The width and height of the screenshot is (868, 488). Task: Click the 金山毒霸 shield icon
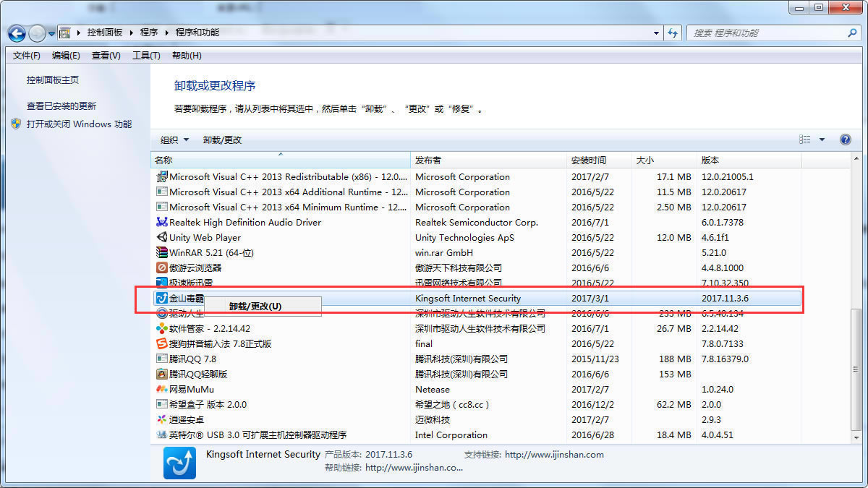point(162,298)
